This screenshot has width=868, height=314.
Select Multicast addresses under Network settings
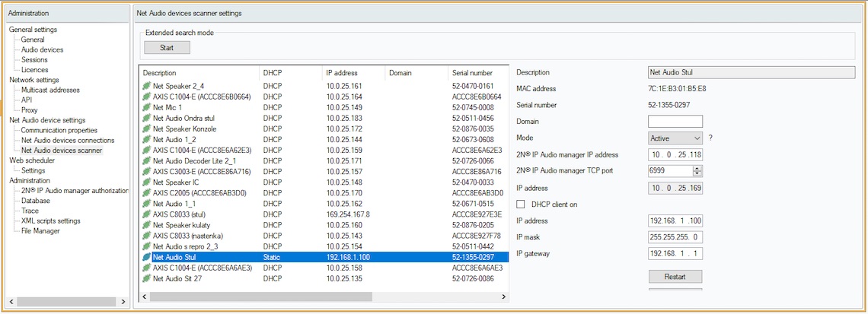pyautogui.click(x=50, y=90)
